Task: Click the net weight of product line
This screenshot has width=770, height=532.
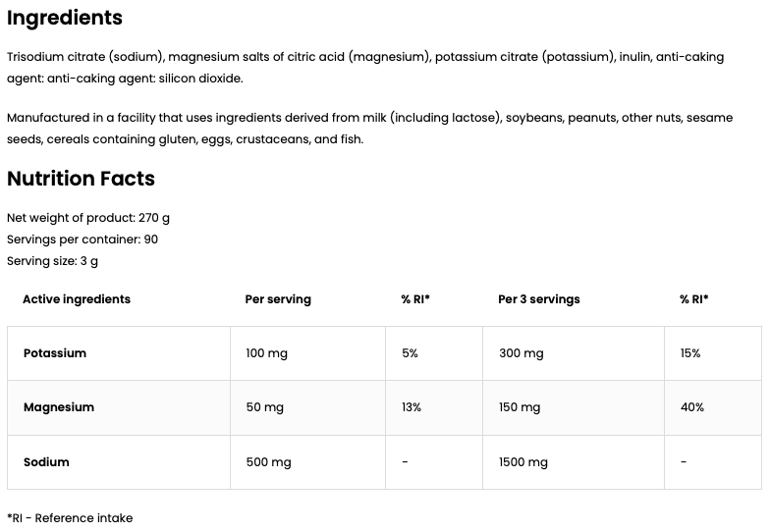Action: tap(88, 218)
